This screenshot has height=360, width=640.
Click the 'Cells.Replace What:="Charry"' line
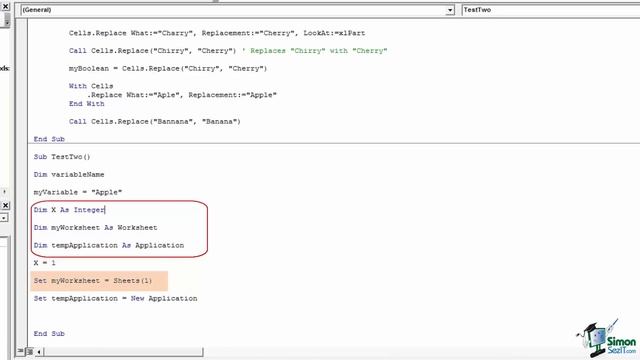(x=217, y=33)
